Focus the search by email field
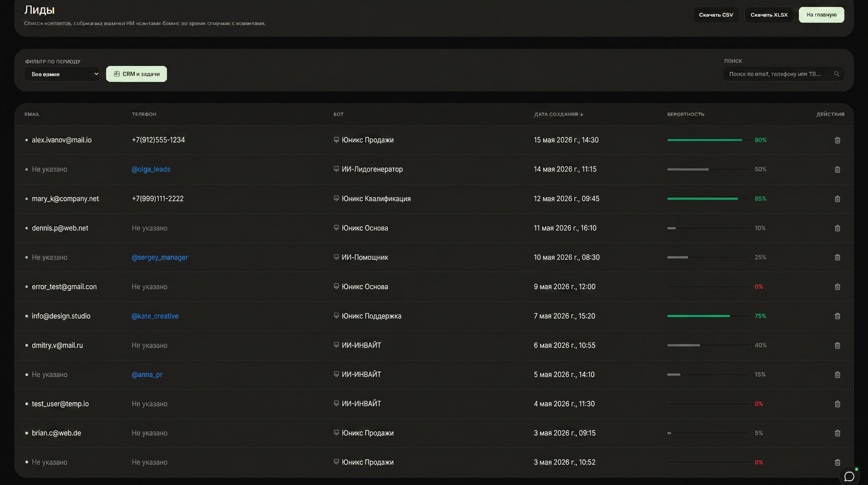This screenshot has height=485, width=868. point(775,74)
